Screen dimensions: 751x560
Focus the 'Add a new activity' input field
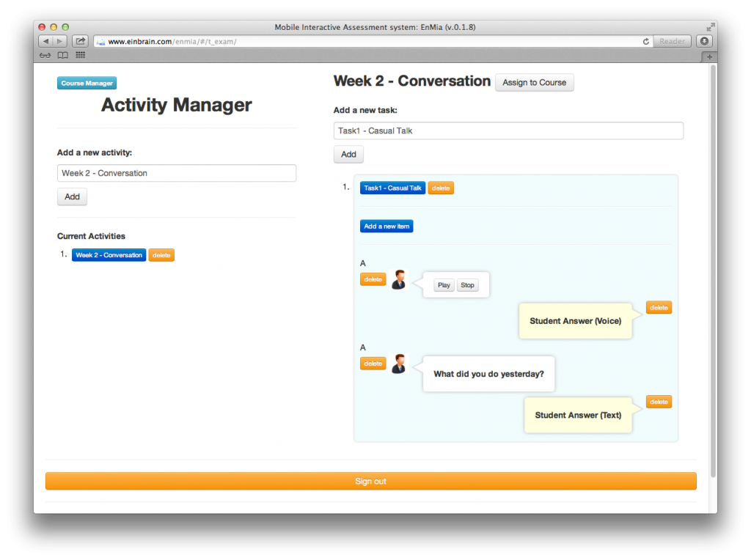point(177,173)
